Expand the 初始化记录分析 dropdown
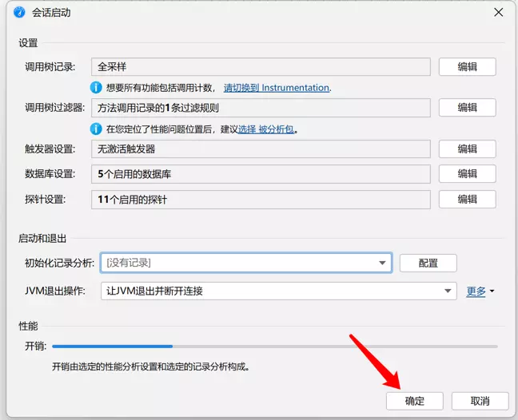518x420 pixels. click(381, 263)
